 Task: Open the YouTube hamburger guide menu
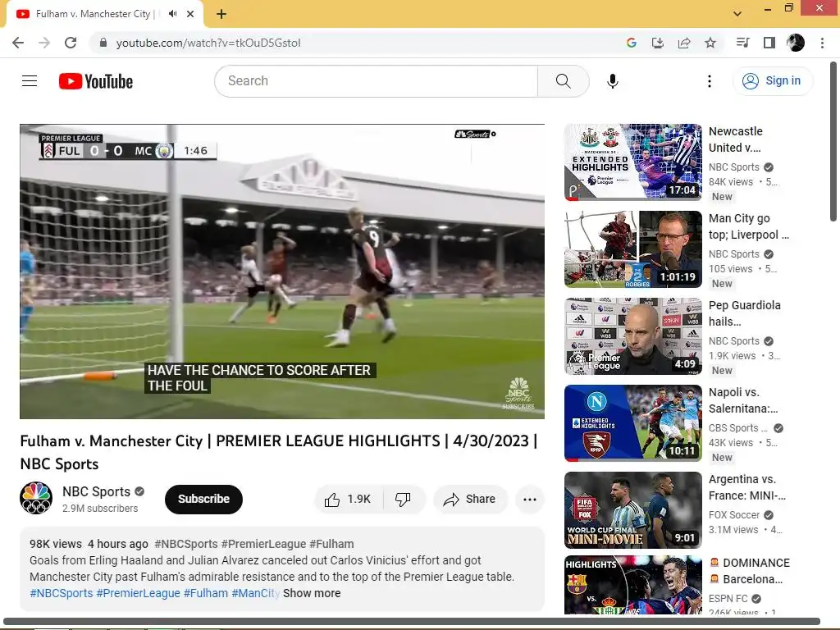[30, 81]
